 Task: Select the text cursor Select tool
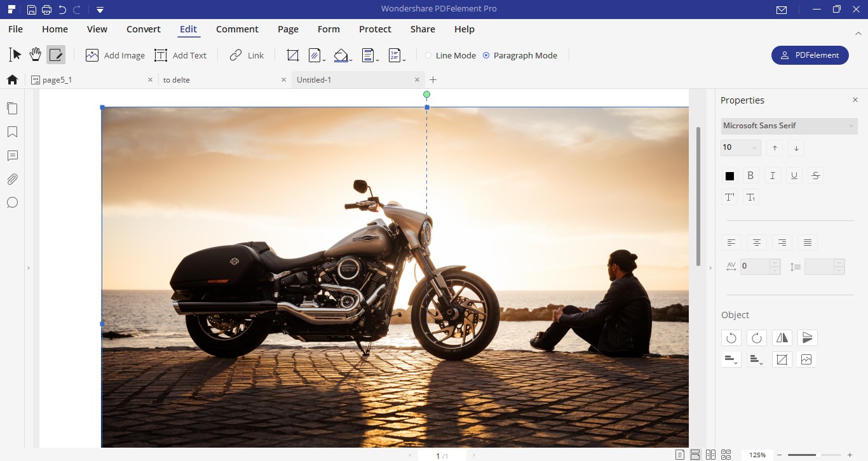pyautogui.click(x=15, y=55)
